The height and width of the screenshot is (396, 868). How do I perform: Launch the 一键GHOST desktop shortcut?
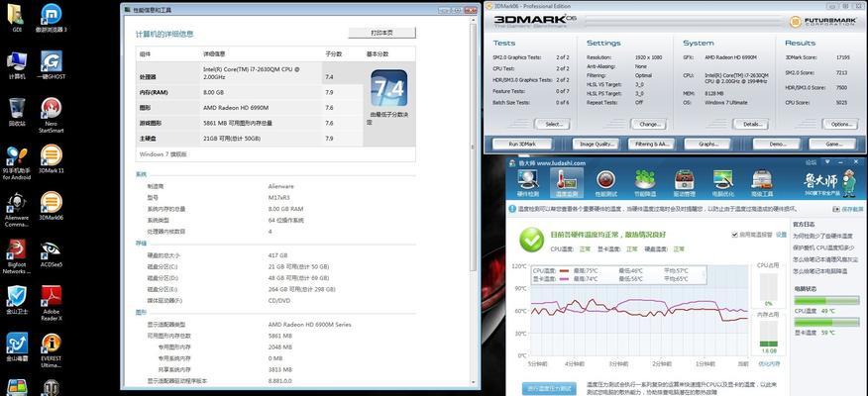[x=51, y=64]
